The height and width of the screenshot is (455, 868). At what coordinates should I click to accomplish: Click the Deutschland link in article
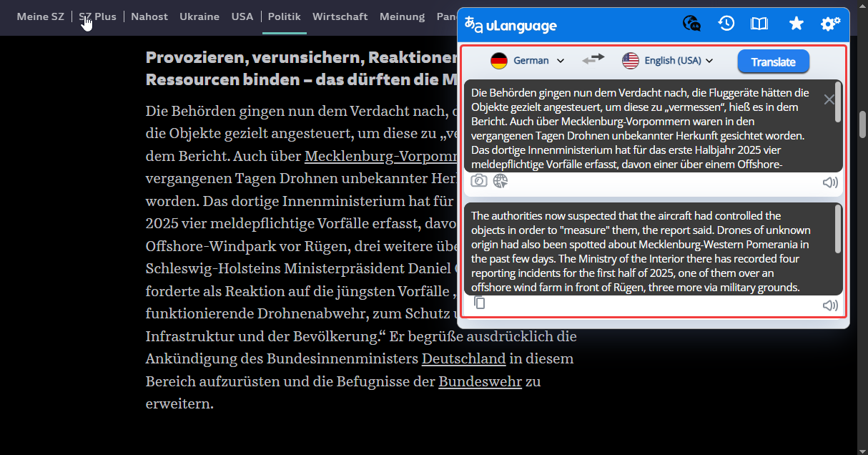click(x=463, y=358)
